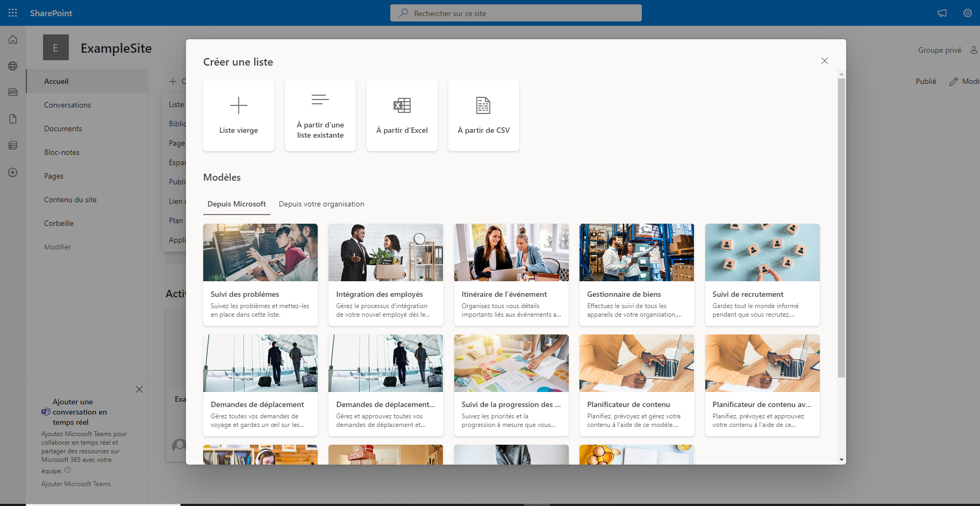Select Suivi de la progression des template
The width and height of the screenshot is (980, 506).
511,385
